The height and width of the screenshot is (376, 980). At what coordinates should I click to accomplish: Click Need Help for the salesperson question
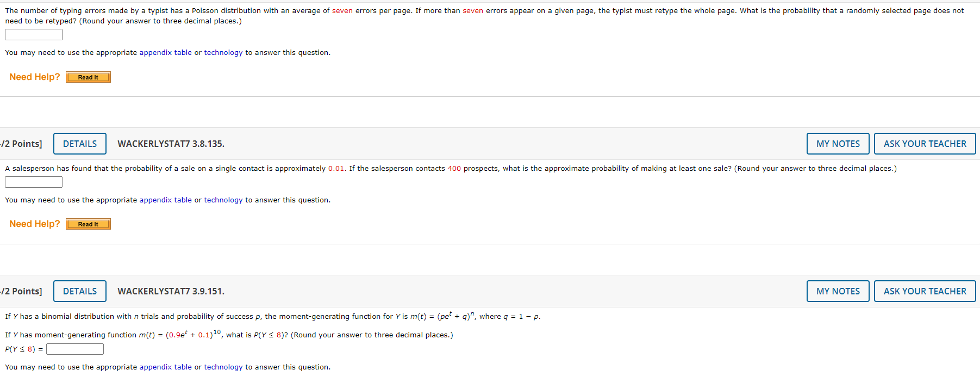coord(34,224)
